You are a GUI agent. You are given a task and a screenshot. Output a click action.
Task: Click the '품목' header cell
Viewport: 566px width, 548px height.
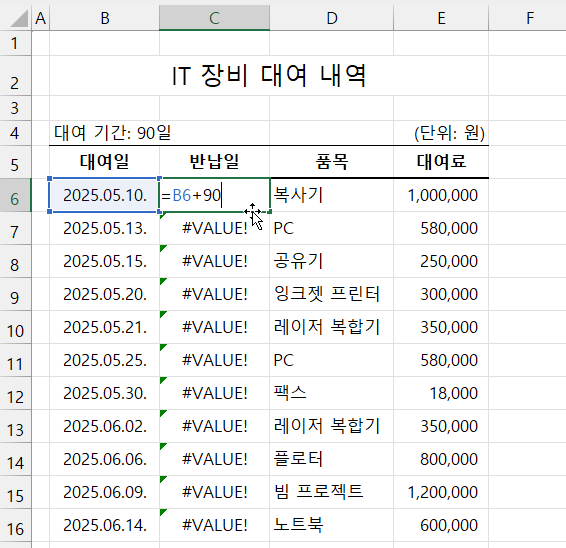[332, 162]
